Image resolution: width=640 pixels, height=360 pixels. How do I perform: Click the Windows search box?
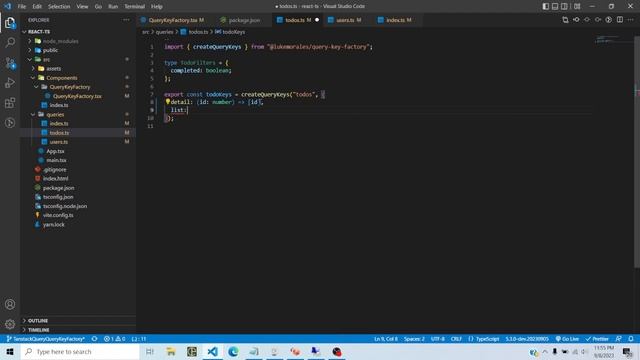[x=80, y=351]
